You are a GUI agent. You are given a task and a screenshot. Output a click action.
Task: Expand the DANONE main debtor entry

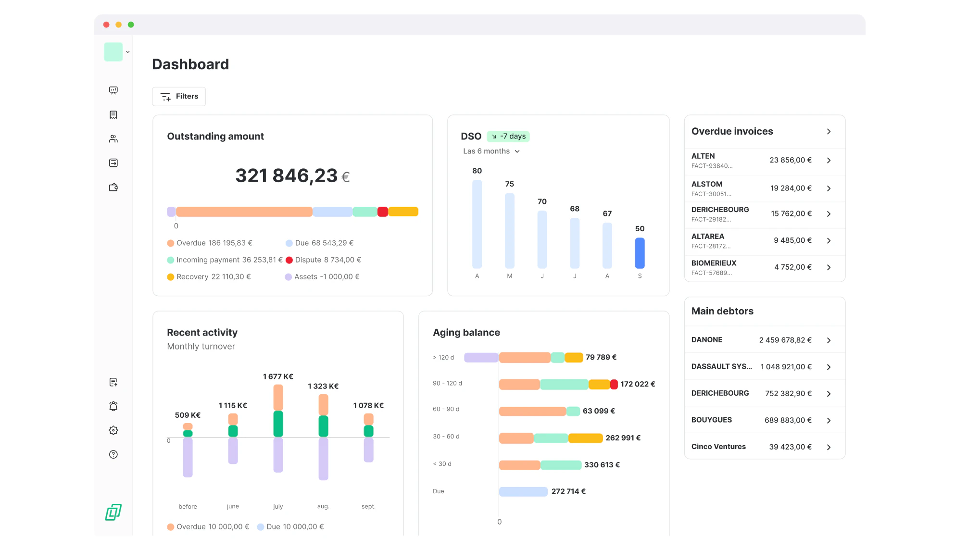pos(829,340)
